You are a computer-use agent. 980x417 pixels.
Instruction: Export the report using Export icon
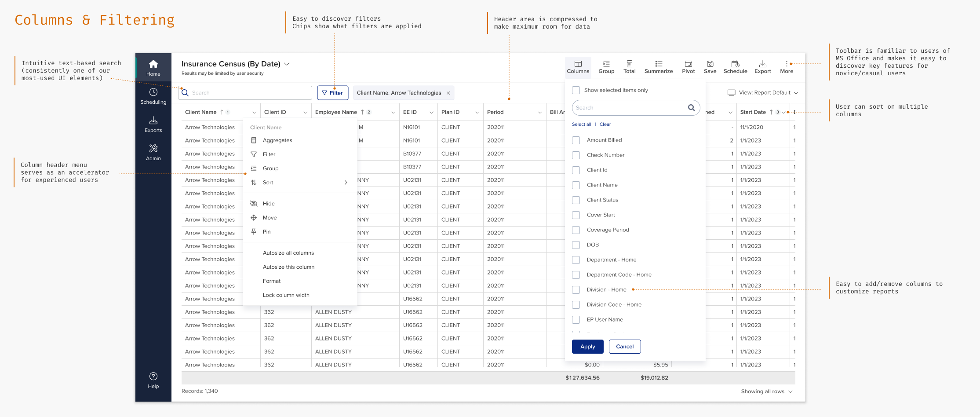point(762,67)
